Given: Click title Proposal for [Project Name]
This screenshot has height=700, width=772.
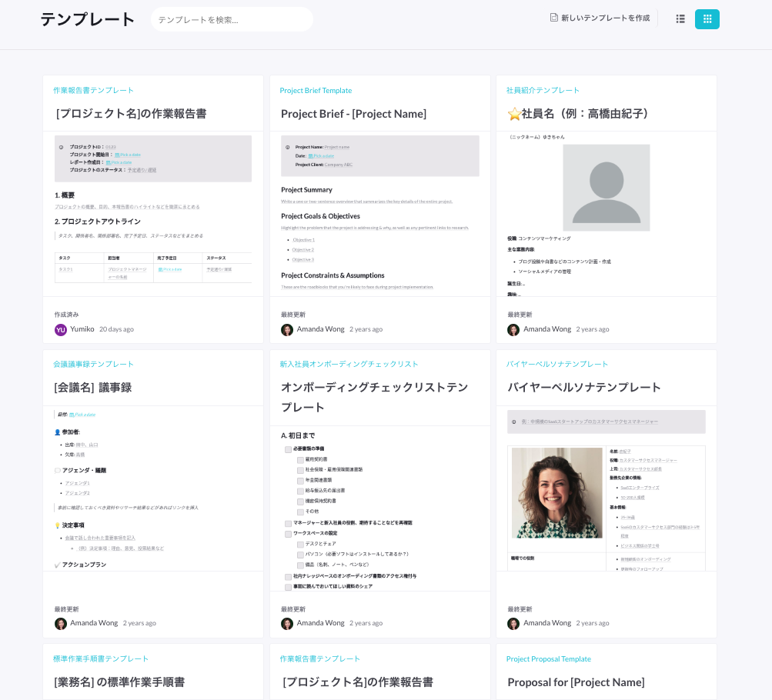Looking at the screenshot, I should click(576, 682).
